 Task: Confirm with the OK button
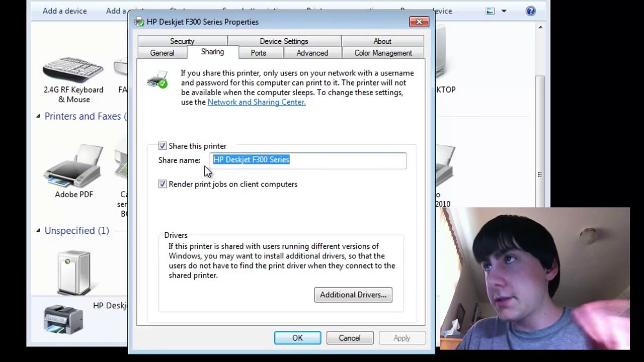pyautogui.click(x=297, y=338)
